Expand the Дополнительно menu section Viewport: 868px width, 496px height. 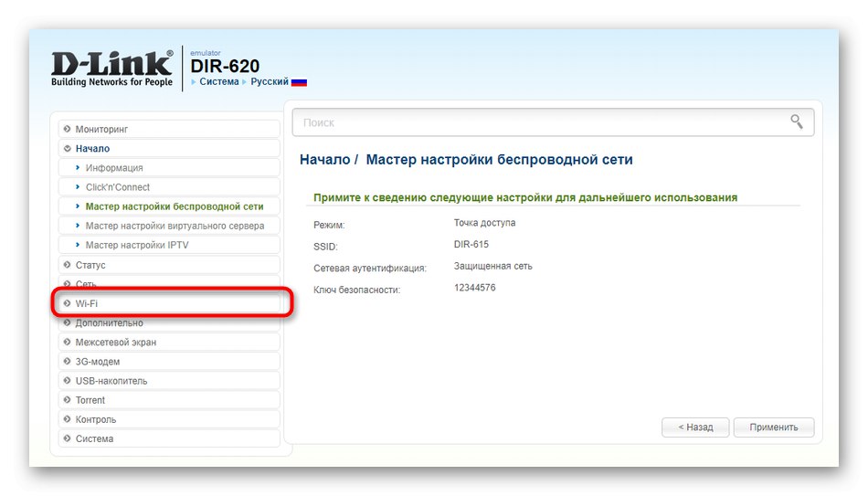pyautogui.click(x=169, y=323)
